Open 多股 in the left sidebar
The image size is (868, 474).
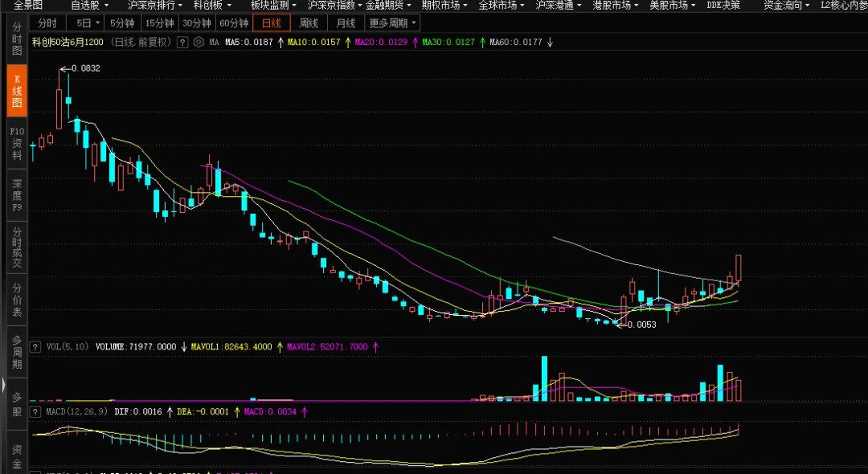(x=17, y=404)
